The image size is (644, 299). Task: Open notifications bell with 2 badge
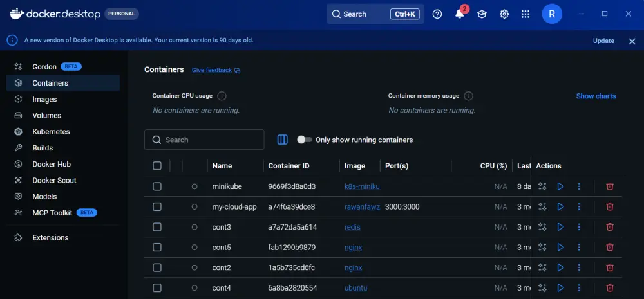point(460,14)
